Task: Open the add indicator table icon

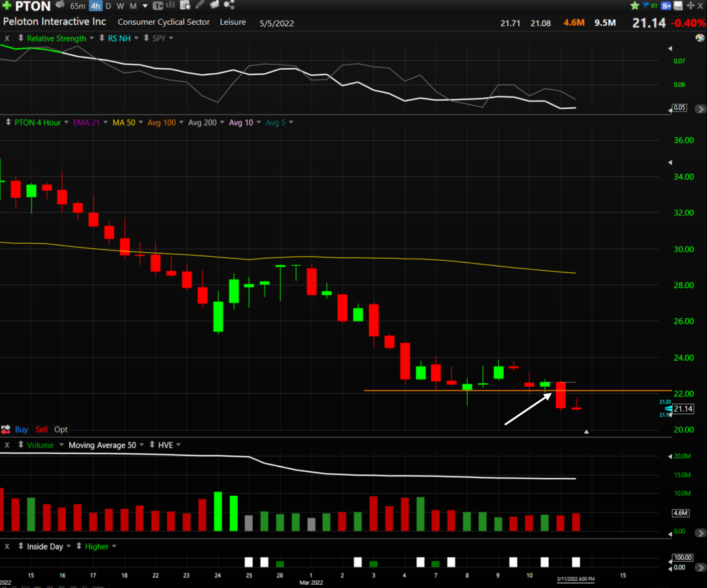Action: [x=186, y=5]
